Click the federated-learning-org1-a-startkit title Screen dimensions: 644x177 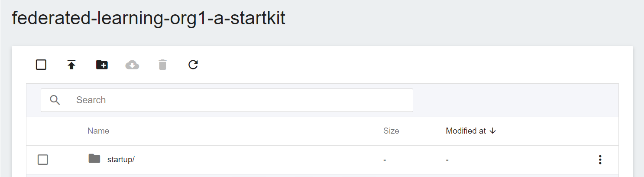click(x=149, y=19)
